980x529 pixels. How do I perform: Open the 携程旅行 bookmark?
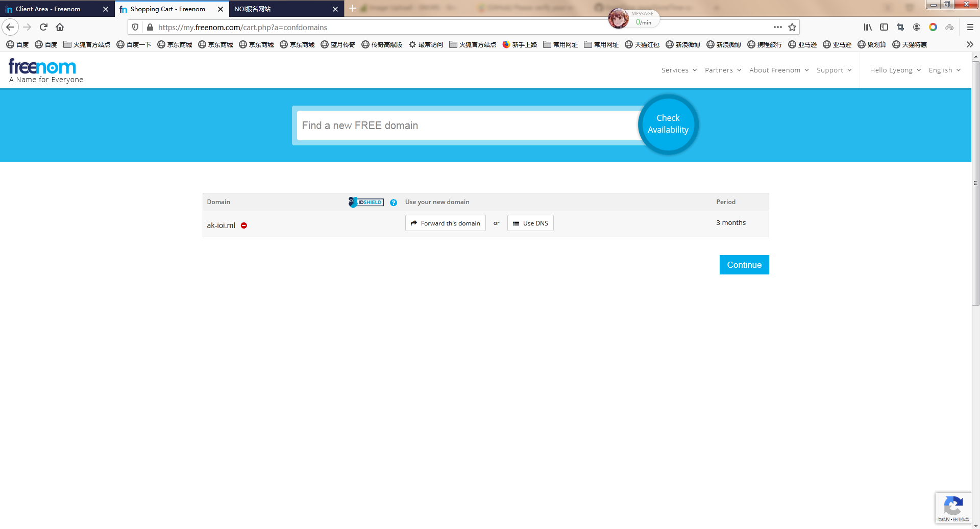[765, 44]
